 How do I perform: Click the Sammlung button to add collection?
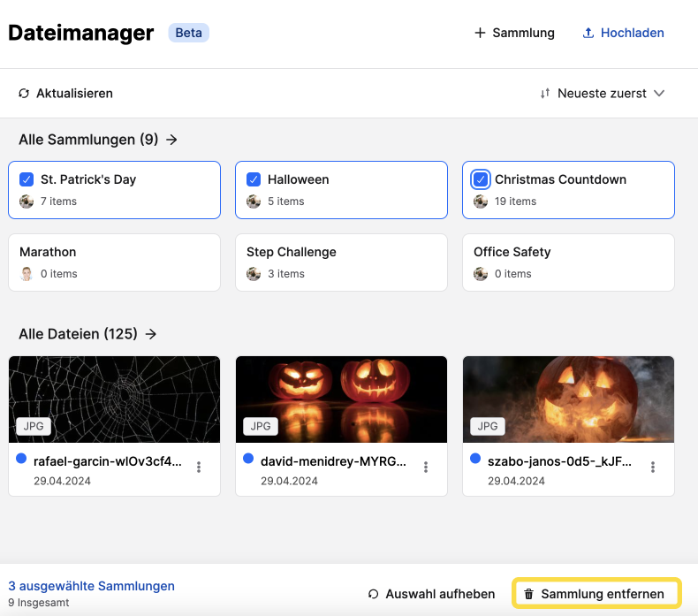pyautogui.click(x=514, y=33)
